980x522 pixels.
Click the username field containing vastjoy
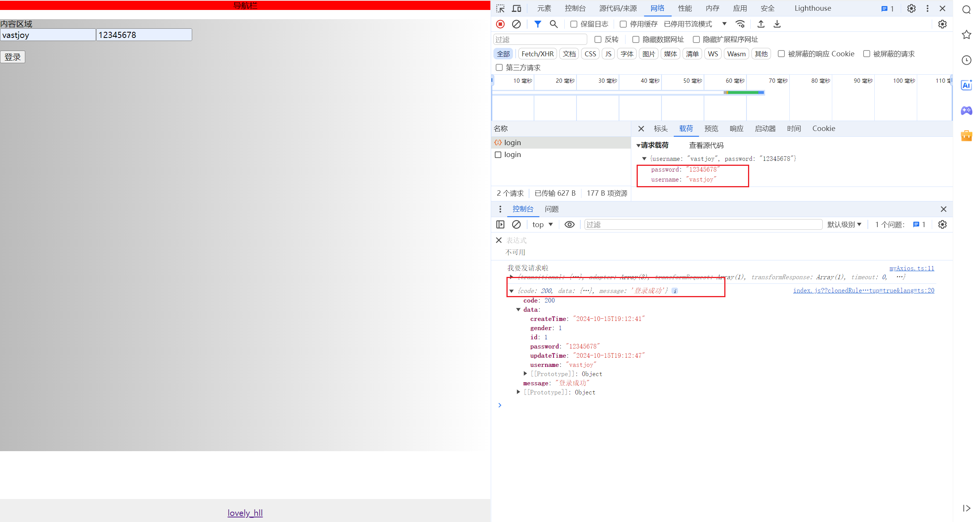48,35
